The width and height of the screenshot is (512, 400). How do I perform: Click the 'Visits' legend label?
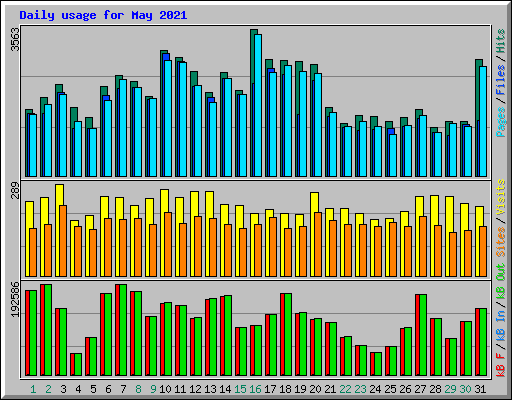(x=501, y=197)
